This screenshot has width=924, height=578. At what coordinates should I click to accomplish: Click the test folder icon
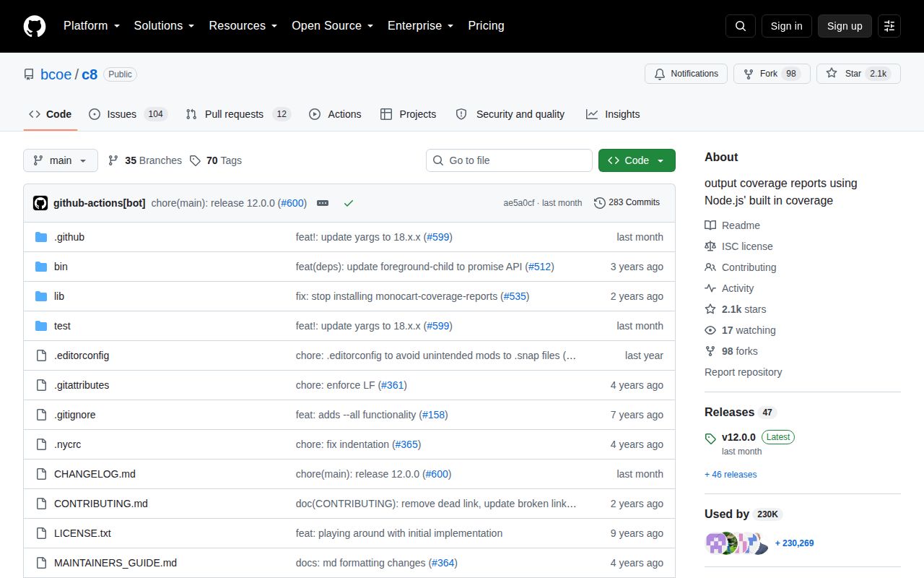pyautogui.click(x=41, y=326)
